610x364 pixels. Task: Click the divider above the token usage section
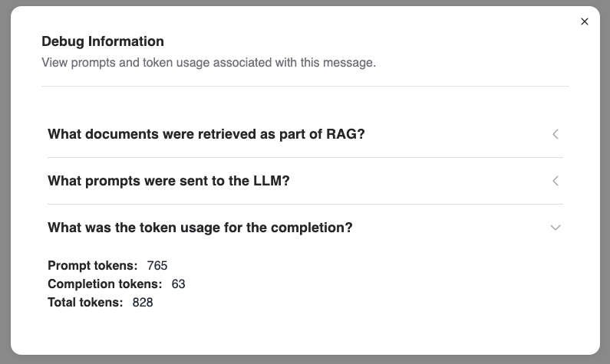click(x=305, y=205)
